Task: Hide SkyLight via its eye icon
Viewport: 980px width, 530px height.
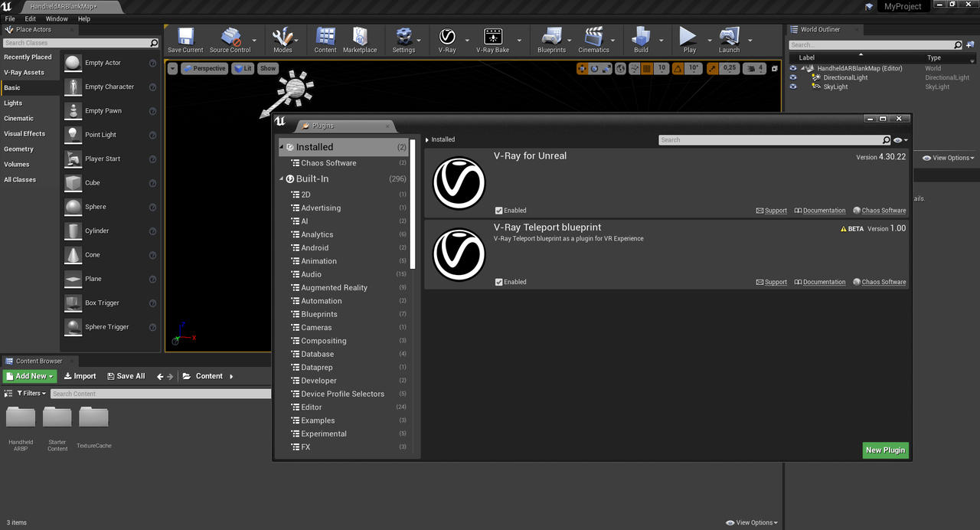Action: click(x=793, y=87)
